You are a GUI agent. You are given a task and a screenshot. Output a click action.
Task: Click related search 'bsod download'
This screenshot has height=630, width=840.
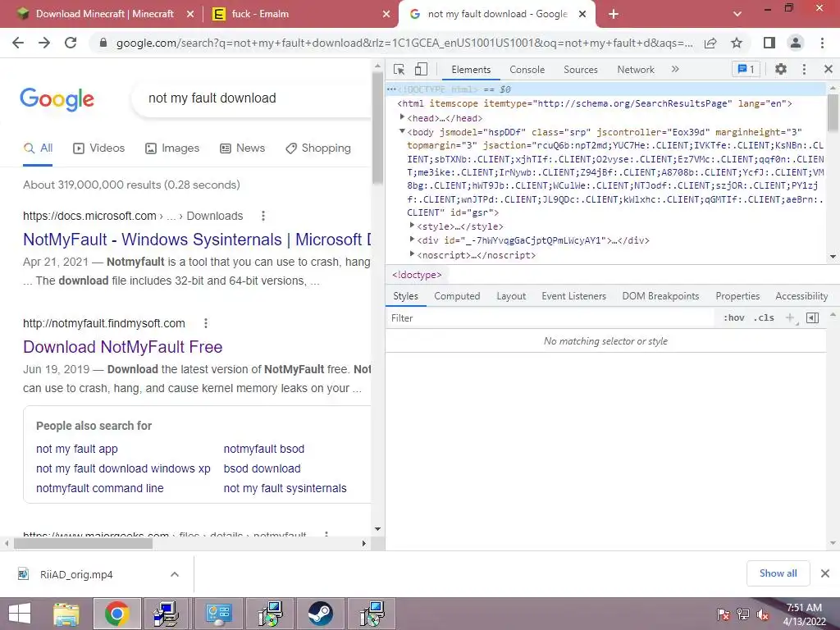[262, 468]
